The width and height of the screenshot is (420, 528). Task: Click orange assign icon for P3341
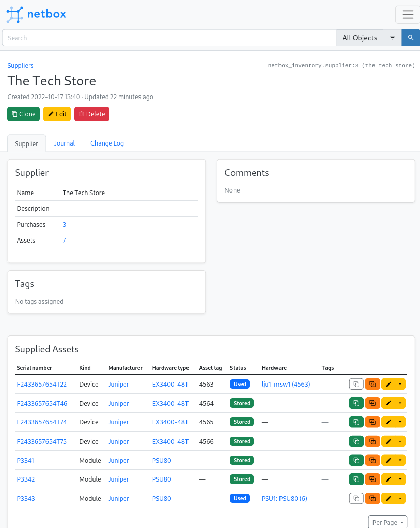[372, 460]
